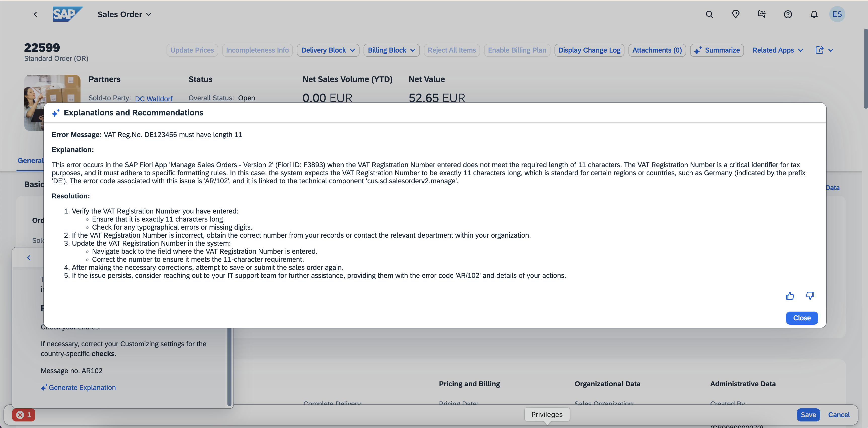Screen dimensions: 868x428
Task: Open the share export icon
Action: click(x=819, y=50)
